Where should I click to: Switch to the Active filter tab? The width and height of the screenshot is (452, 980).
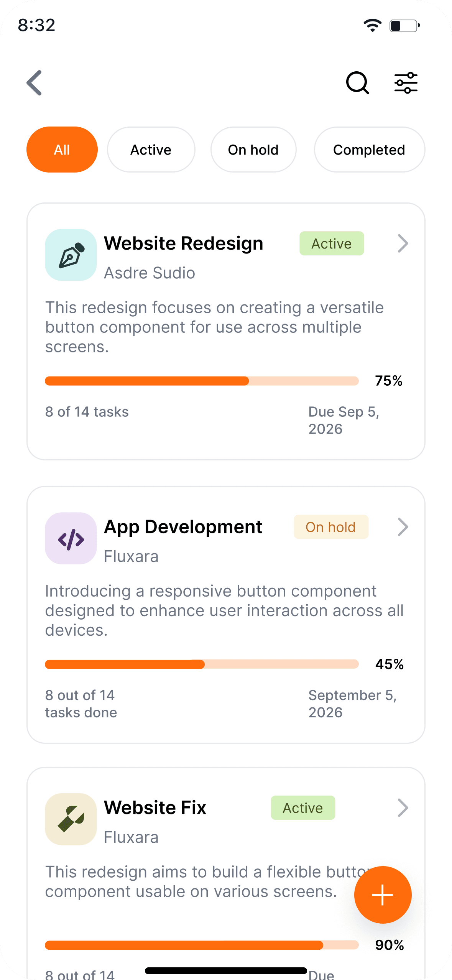point(151,150)
